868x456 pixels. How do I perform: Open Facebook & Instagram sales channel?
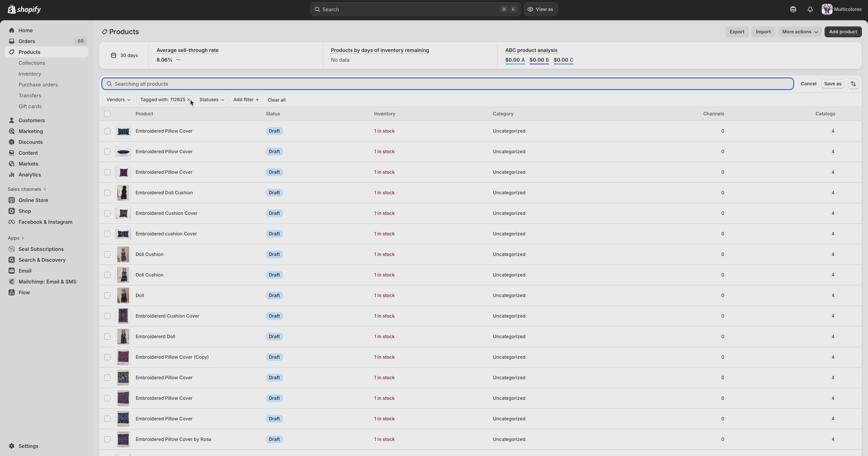45,222
